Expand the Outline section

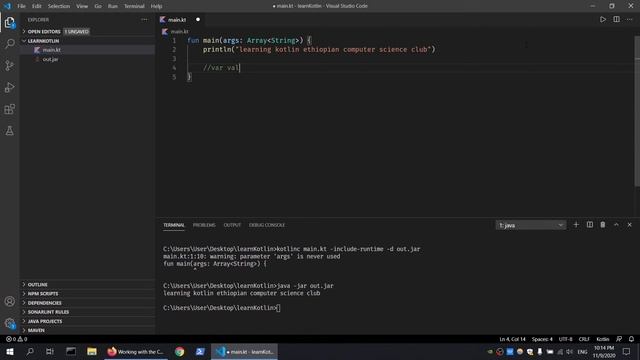pos(88,284)
